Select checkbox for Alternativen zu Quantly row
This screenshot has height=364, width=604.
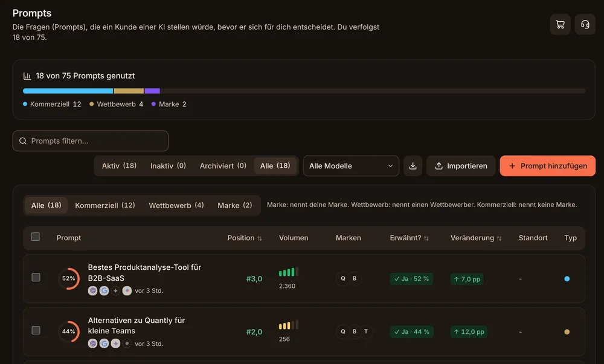[36, 330]
